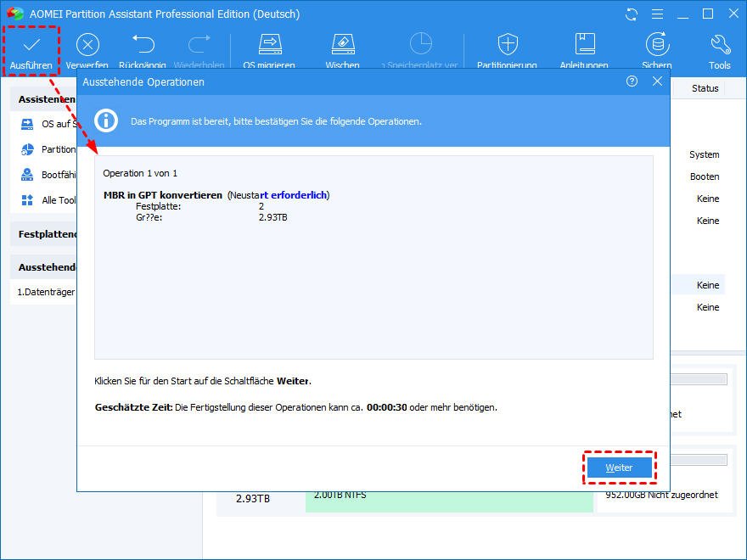Click the Sichern backup icon
This screenshot has width=747, height=560.
coord(657,44)
